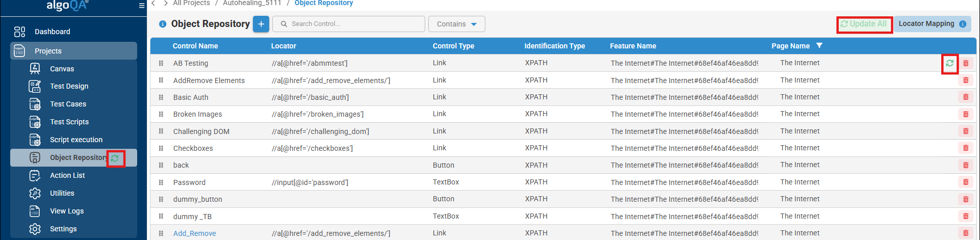The image size is (980, 240).
Task: Click the info icon beside Object Repository title
Action: click(163, 24)
